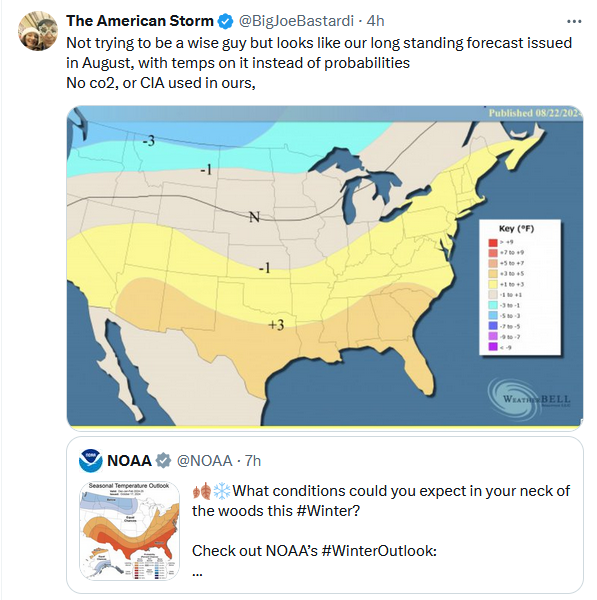This screenshot has width=597, height=600.
Task: Click the #Winter hashtag
Action: [328, 511]
